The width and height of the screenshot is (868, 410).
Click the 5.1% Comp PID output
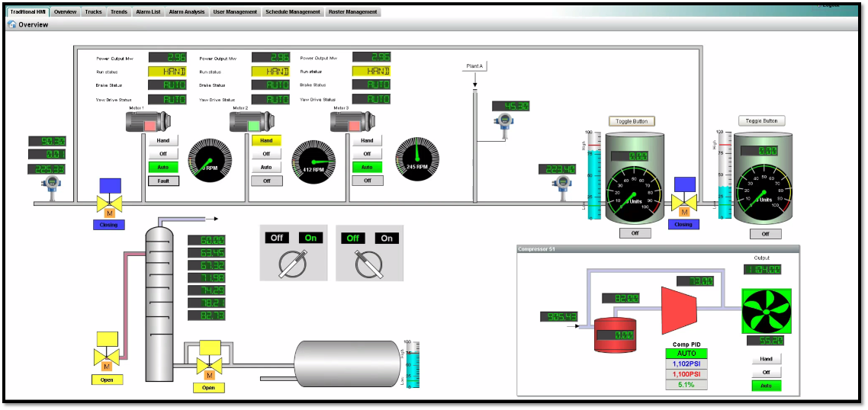686,385
